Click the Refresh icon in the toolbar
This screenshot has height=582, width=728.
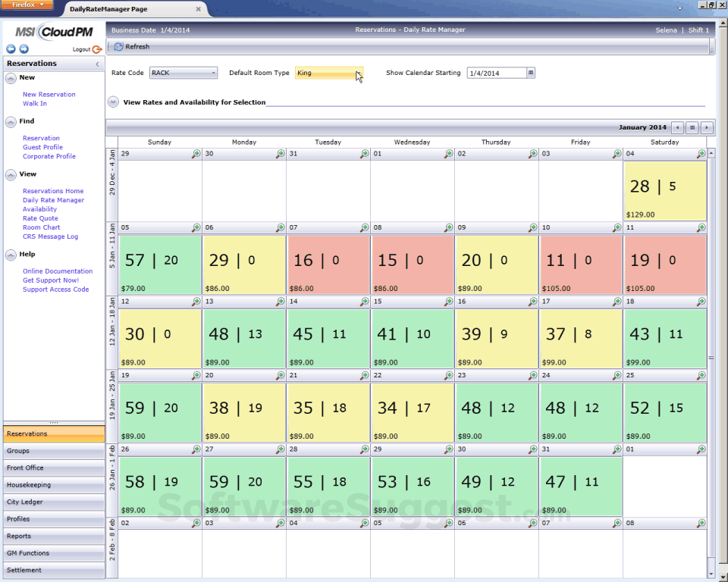pos(119,46)
